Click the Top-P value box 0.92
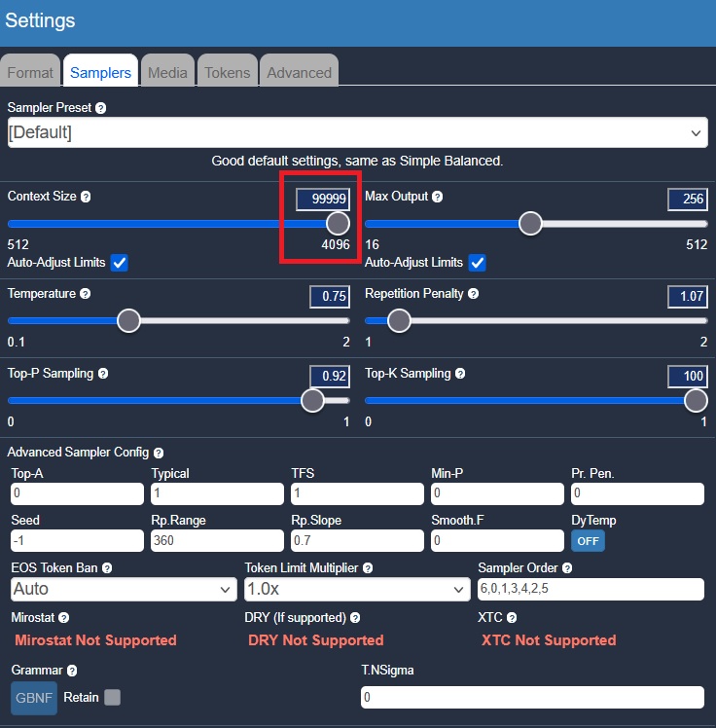 coord(330,377)
